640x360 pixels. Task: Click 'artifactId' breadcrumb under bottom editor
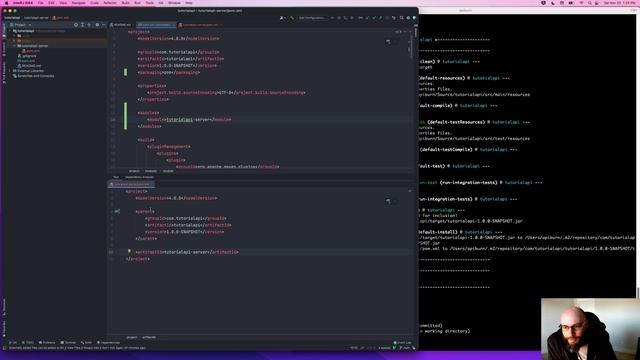pyautogui.click(x=149, y=337)
